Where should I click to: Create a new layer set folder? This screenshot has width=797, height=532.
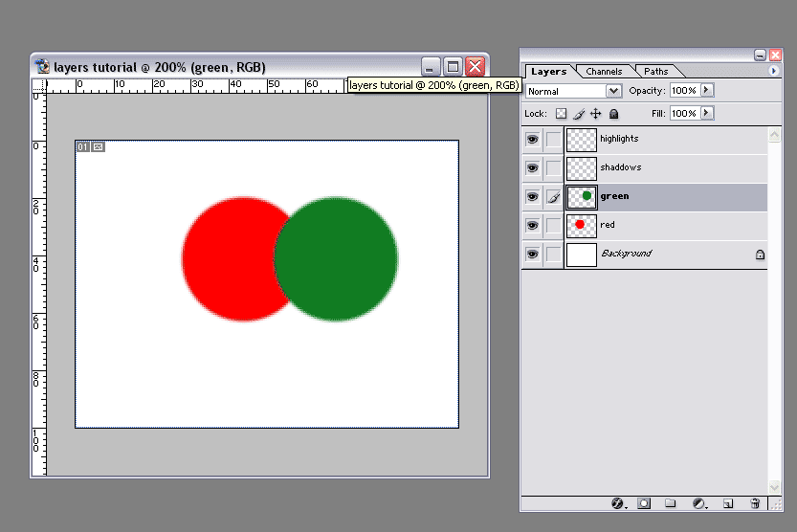click(x=671, y=503)
